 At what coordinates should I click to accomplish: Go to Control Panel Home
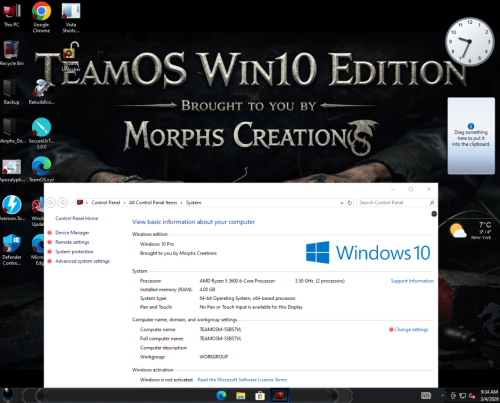(77, 218)
